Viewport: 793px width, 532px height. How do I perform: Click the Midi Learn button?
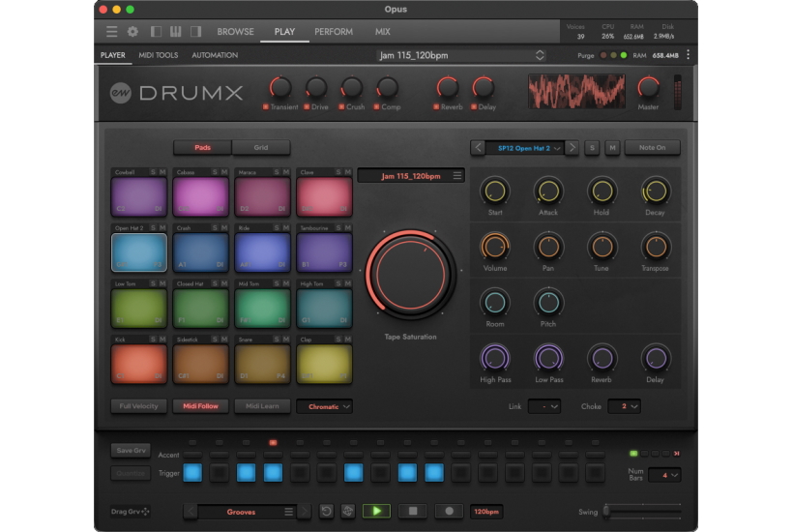point(262,406)
